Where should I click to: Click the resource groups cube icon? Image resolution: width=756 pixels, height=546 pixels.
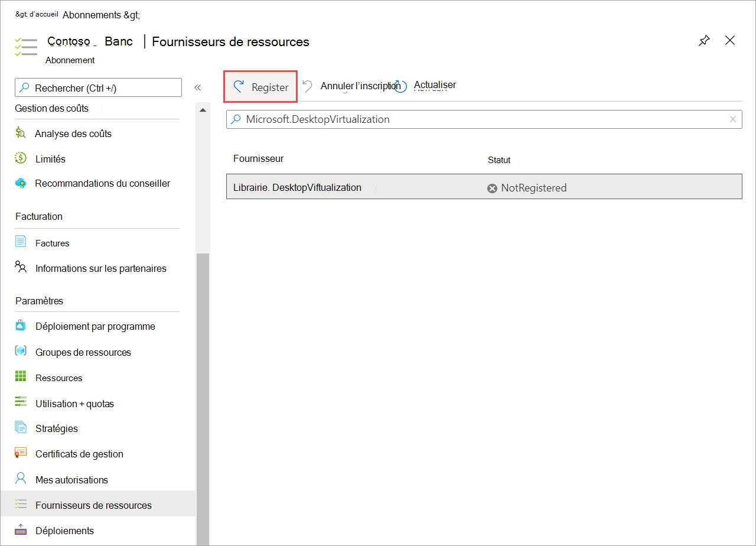pos(21,351)
